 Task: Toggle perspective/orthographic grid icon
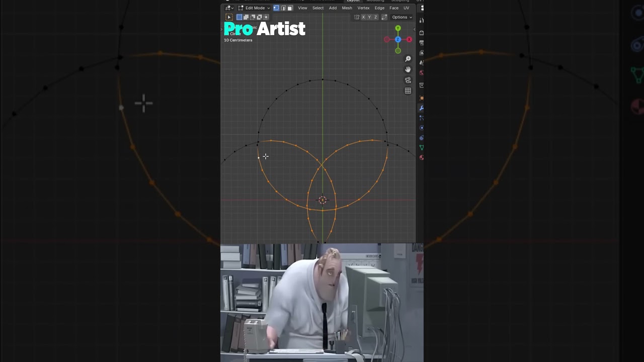click(x=408, y=91)
